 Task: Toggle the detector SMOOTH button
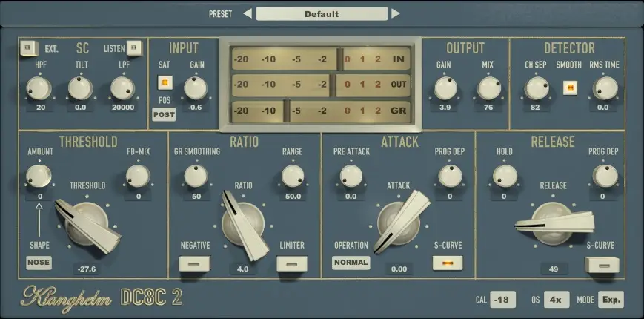coord(570,87)
